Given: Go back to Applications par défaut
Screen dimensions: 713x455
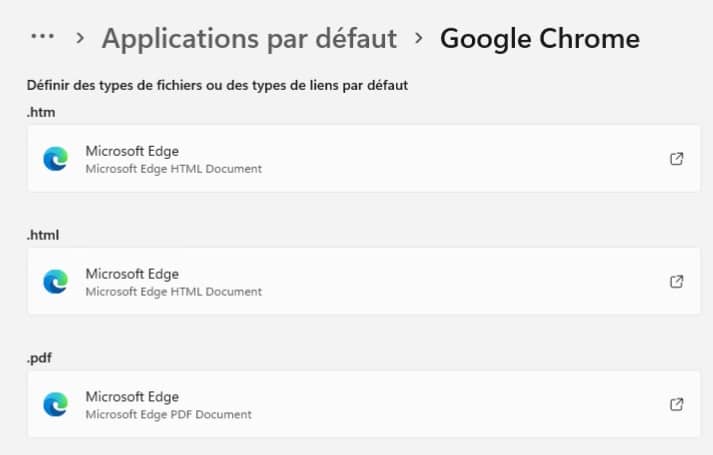Looking at the screenshot, I should click(249, 39).
